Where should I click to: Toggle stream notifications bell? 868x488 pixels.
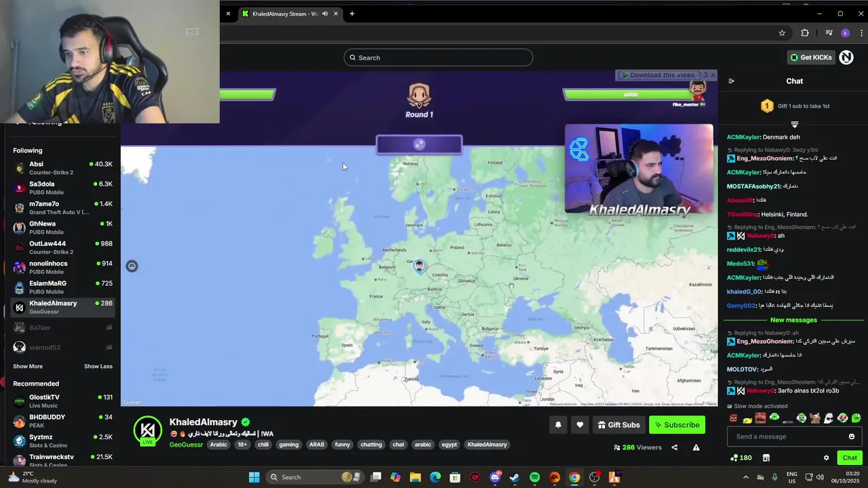coord(558,425)
